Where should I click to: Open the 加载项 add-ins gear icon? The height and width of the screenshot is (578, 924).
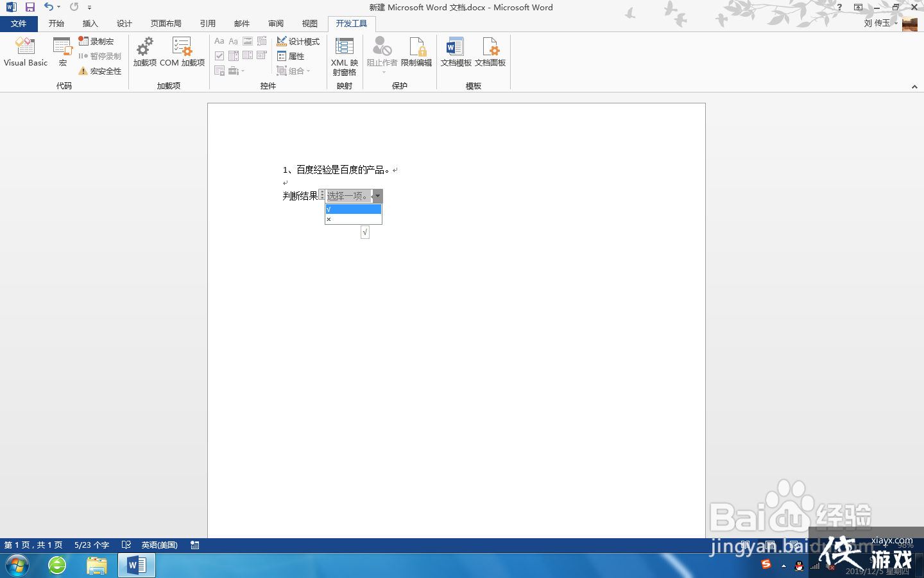point(145,51)
